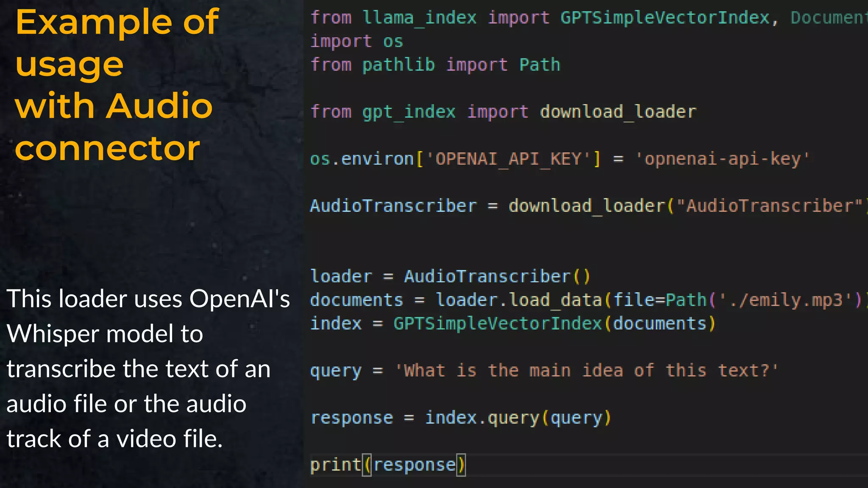
Task: Click 'pathlib' in the import statement
Action: coord(398,65)
